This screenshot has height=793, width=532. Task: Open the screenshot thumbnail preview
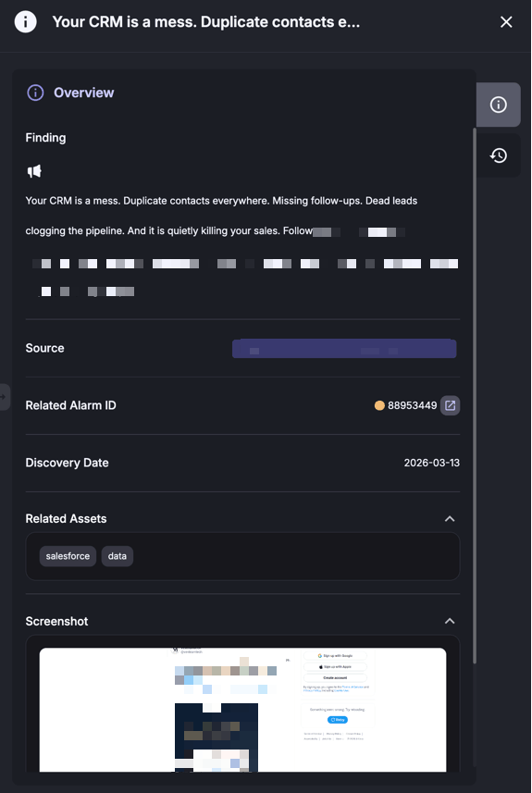tap(242, 710)
